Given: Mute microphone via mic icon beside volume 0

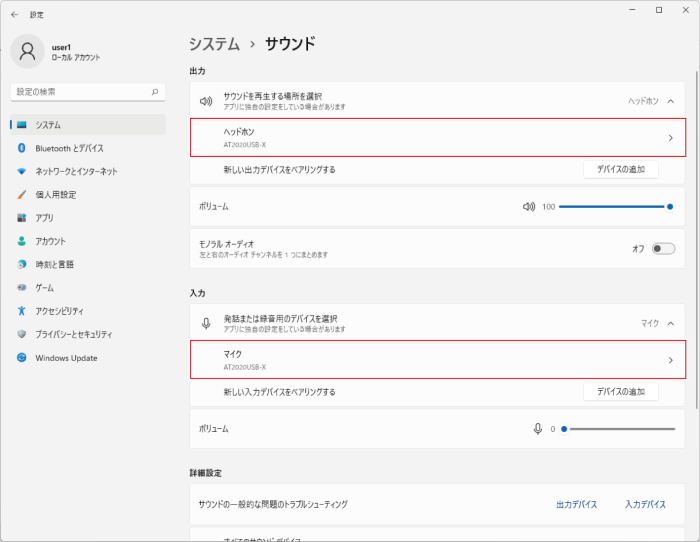Looking at the screenshot, I should click(538, 429).
